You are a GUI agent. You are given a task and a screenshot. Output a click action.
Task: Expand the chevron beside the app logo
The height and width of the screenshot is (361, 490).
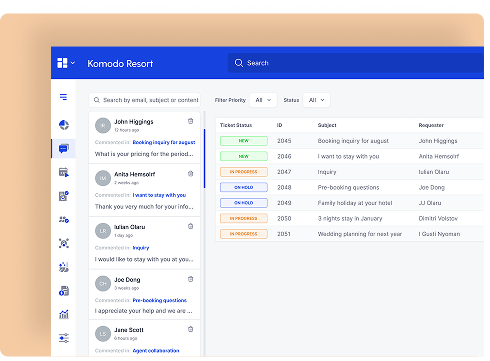[x=73, y=63]
